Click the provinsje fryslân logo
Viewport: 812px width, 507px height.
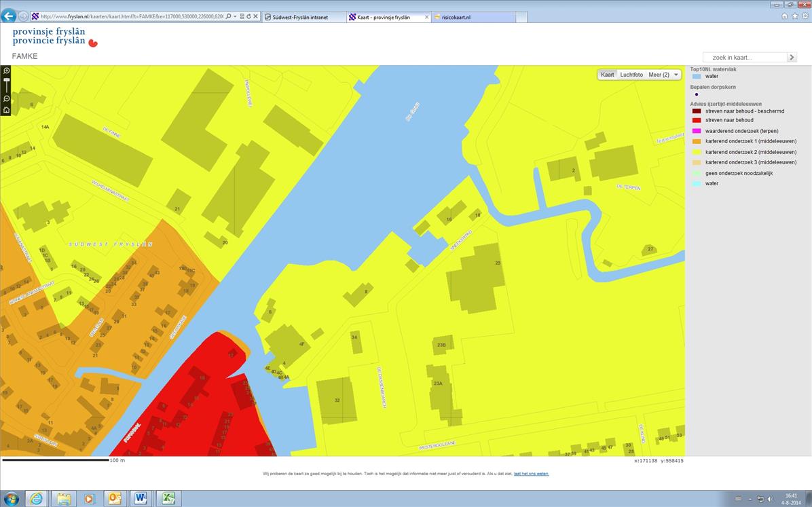[55, 37]
